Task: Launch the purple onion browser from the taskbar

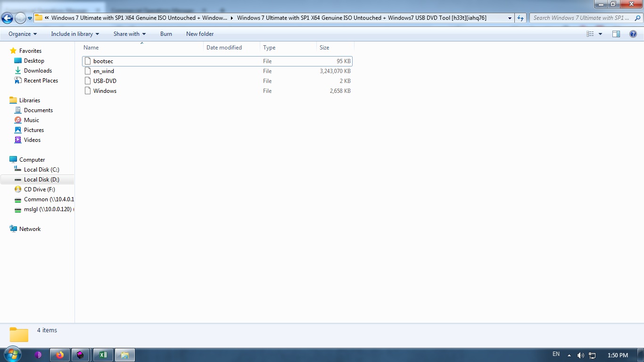Action: 38,355
